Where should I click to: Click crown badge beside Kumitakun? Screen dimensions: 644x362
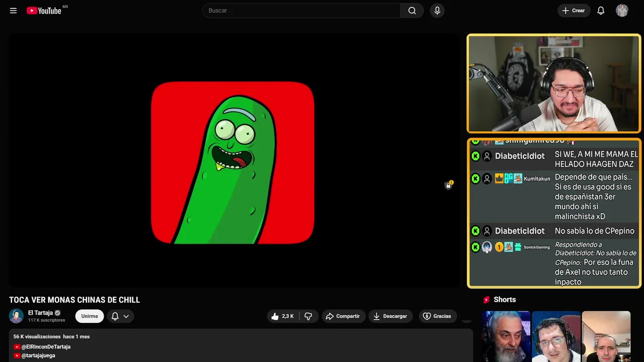pyautogui.click(x=499, y=178)
